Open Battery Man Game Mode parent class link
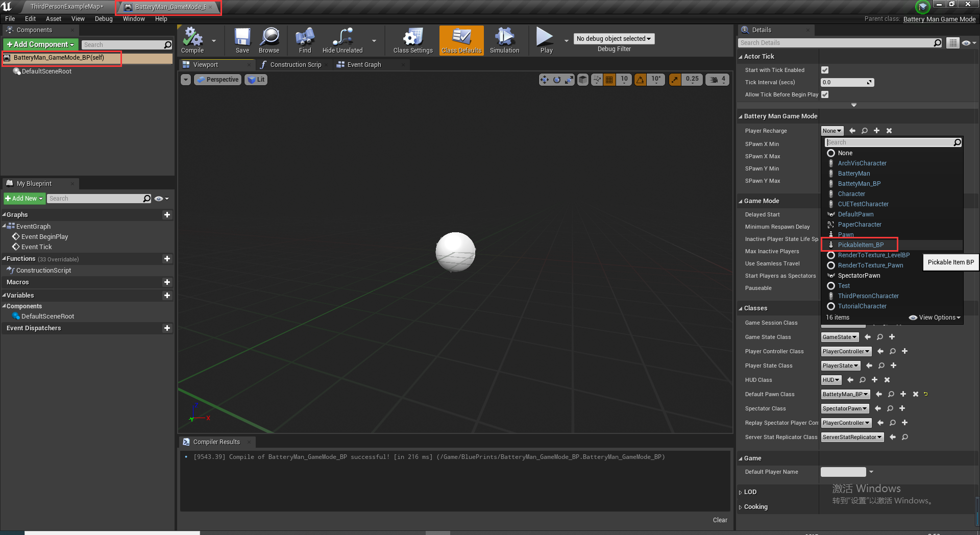The image size is (980, 535). point(939,19)
